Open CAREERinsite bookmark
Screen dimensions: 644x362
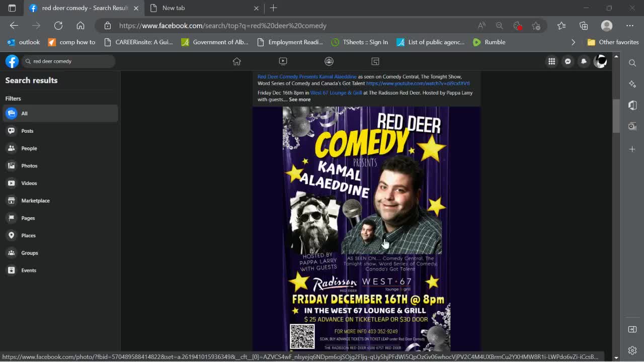pos(138,42)
